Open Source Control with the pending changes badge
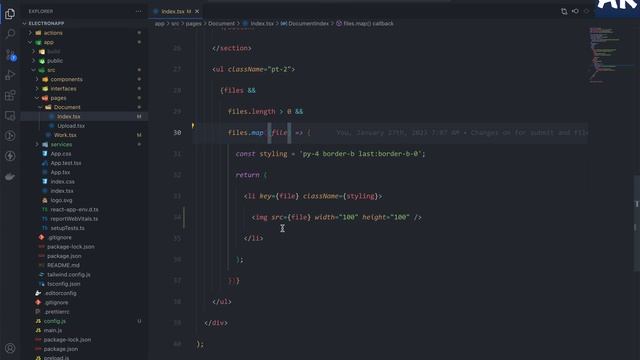 click(10, 54)
